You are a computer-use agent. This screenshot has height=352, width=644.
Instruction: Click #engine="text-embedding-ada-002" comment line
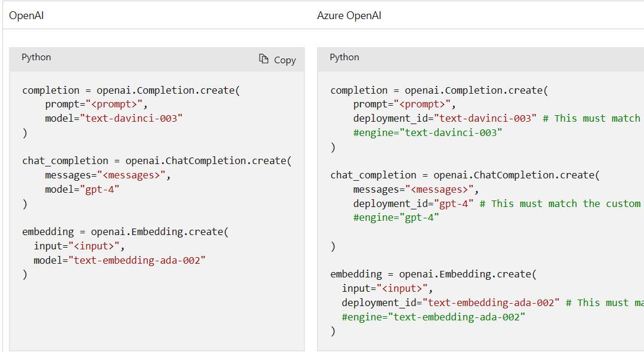coord(433,317)
